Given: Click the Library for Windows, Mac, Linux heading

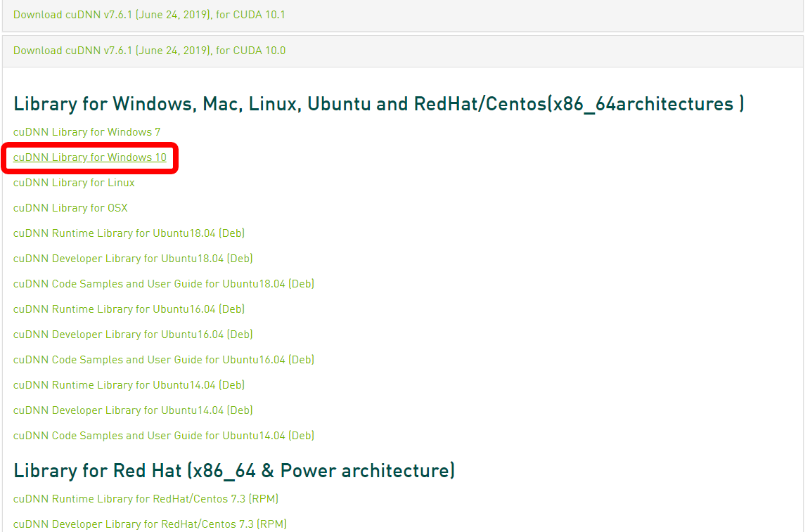Looking at the screenshot, I should [x=379, y=104].
